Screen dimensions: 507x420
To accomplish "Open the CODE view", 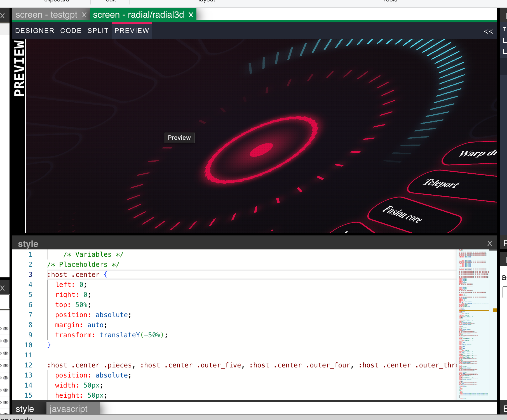I will [x=71, y=31].
